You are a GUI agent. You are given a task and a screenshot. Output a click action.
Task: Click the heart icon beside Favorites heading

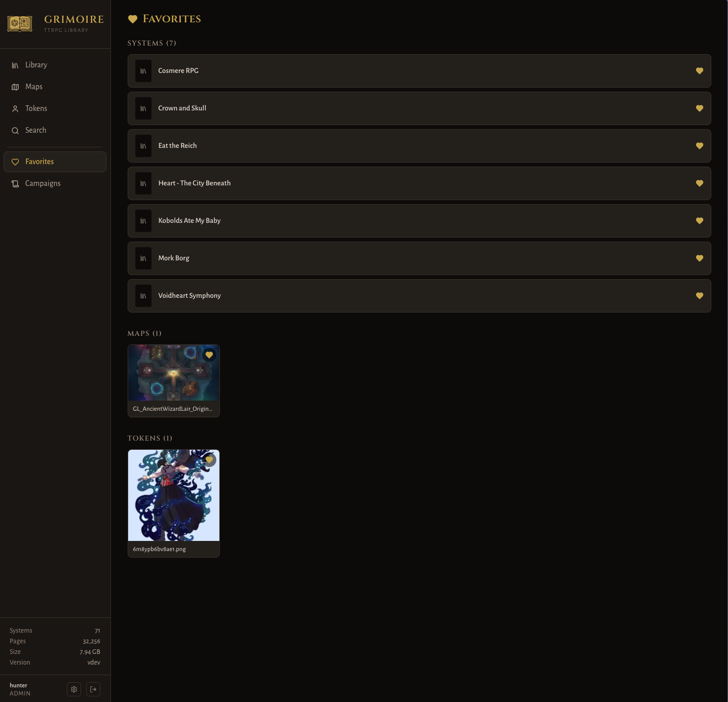tap(133, 19)
